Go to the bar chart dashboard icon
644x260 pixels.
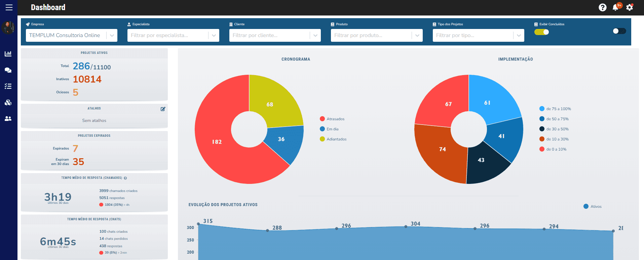coord(8,54)
